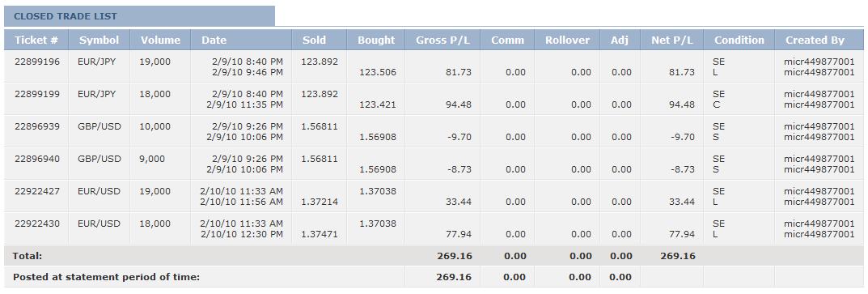Screen dimensions: 868x294
Task: Select the Created By column header
Action: [x=815, y=40]
